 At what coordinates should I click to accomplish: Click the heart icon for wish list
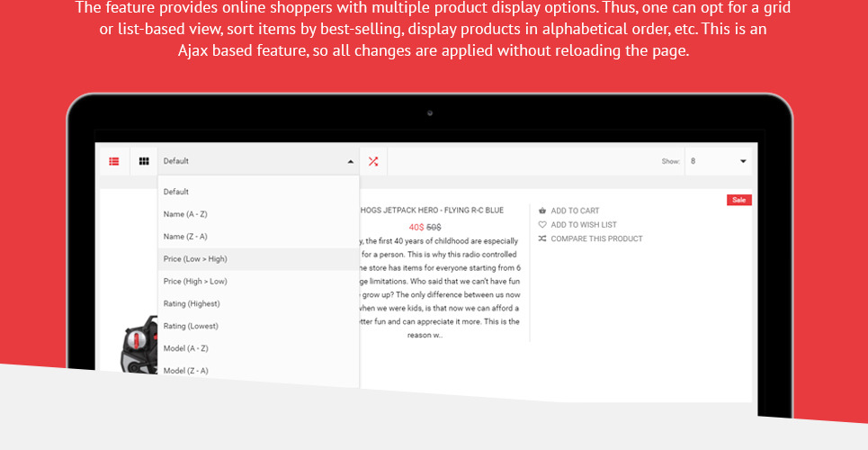click(x=542, y=225)
